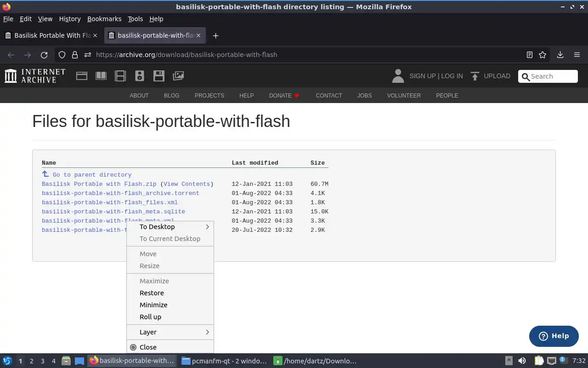This screenshot has width=588, height=368.
Task: Open the Audio speaker icon in navbar
Action: pyautogui.click(x=140, y=76)
